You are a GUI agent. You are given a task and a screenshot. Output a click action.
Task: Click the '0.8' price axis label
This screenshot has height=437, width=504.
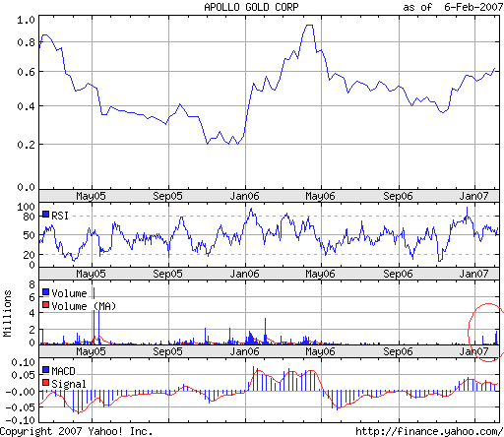point(26,42)
